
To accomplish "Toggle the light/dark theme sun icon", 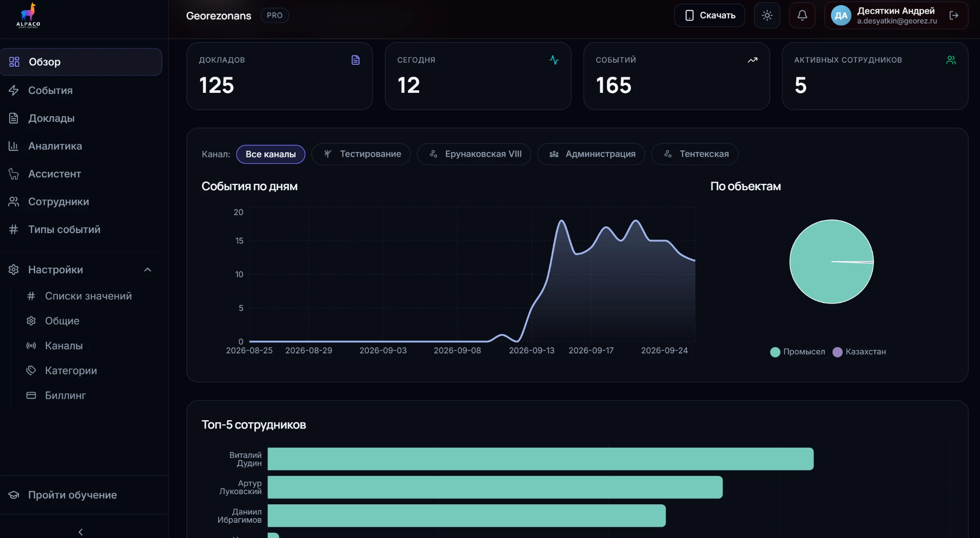I will coord(767,15).
